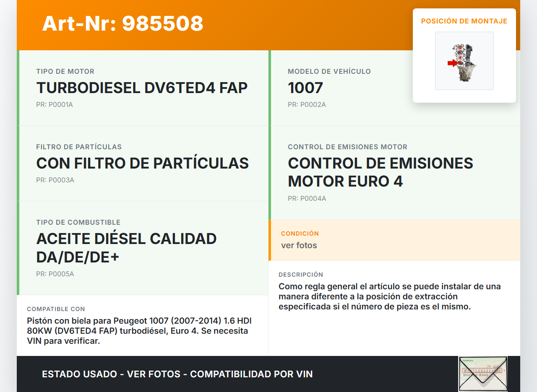Viewport: 537px width, 392px height.
Task: Select the Posición de Montaje title
Action: coord(464,21)
